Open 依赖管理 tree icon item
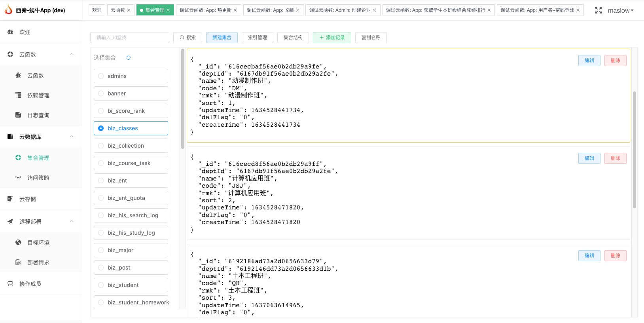Viewport: 644px width, 323px height. 18,95
